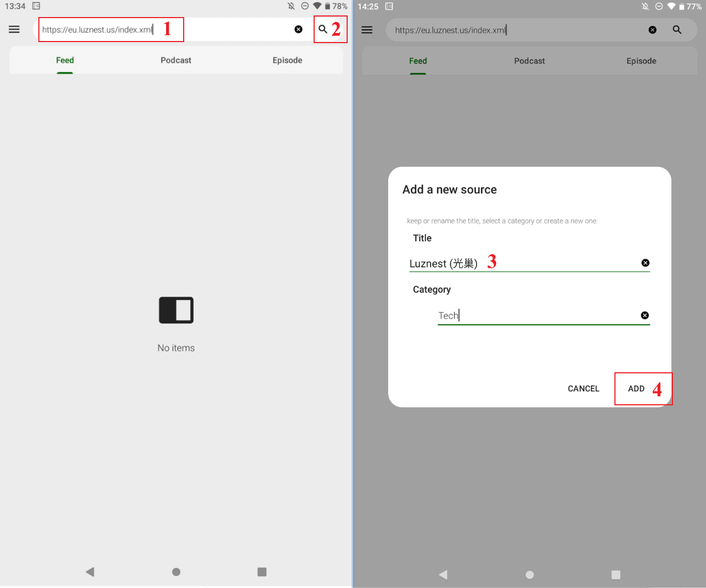Clear URL text in left search bar
The height and width of the screenshot is (588, 706).
pos(298,29)
